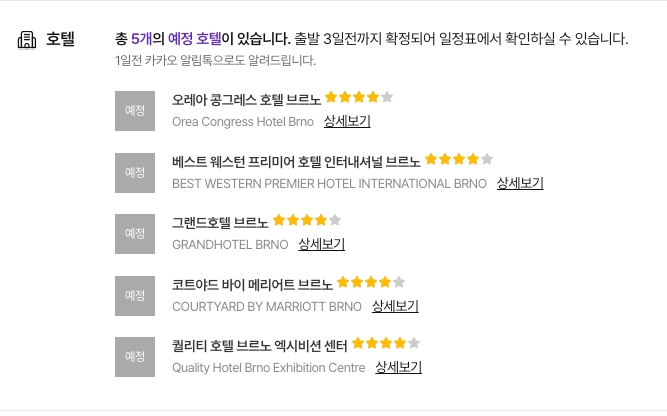Open details for Grandhotel Brno
Image resolution: width=667 pixels, height=416 pixels.
pos(321,244)
